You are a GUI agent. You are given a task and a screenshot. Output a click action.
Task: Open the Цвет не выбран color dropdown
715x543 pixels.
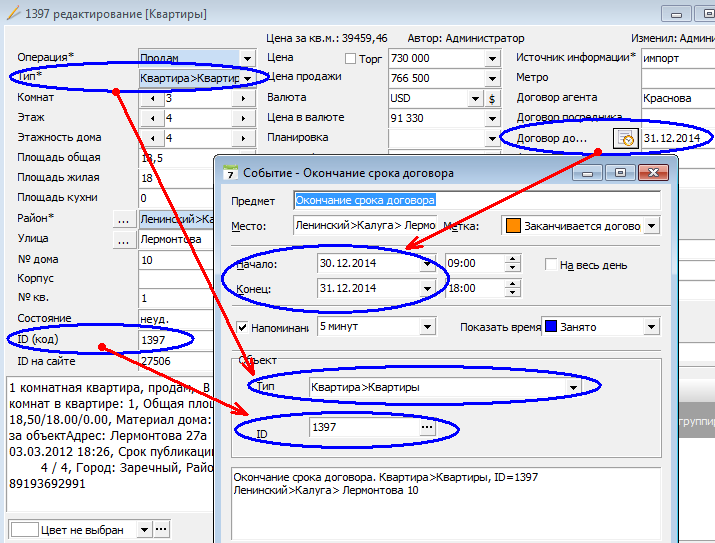click(x=144, y=529)
